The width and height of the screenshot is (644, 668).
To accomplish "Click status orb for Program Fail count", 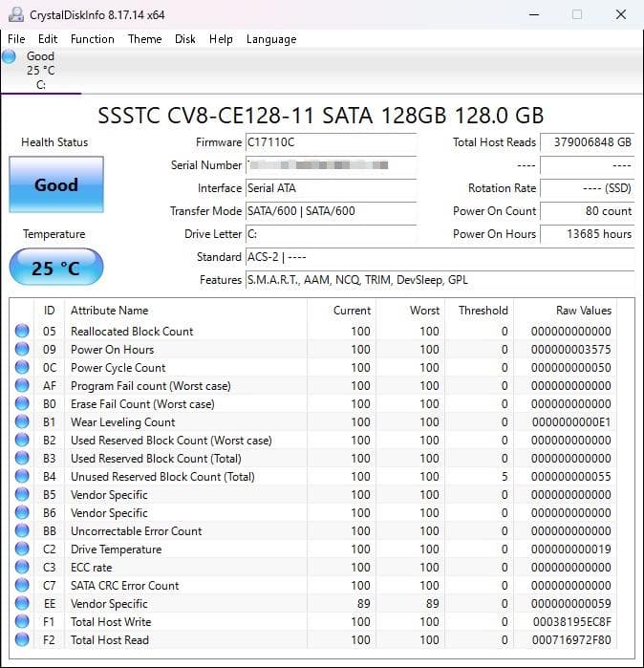I will (22, 385).
